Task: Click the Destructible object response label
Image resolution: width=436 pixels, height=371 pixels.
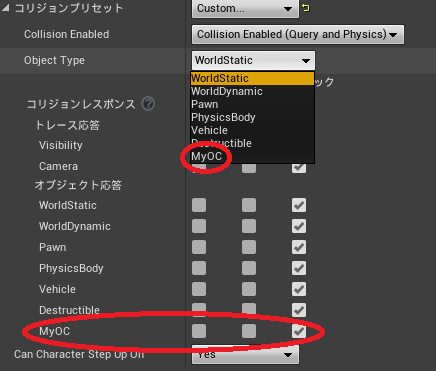Action: 69,310
